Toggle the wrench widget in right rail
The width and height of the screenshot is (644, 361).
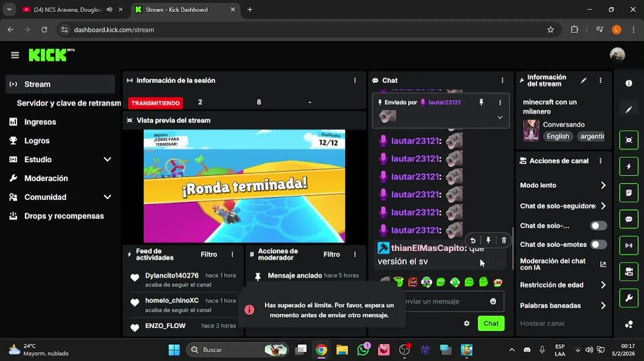tap(629, 298)
